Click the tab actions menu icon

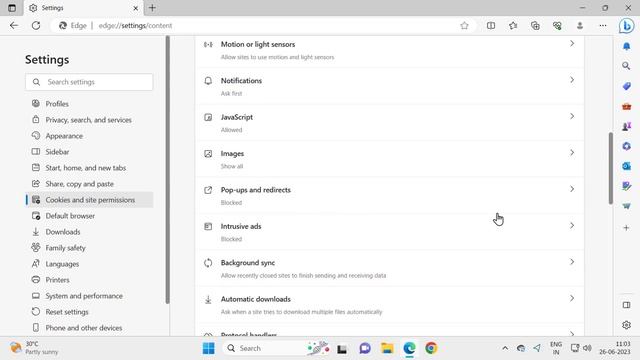(12, 8)
